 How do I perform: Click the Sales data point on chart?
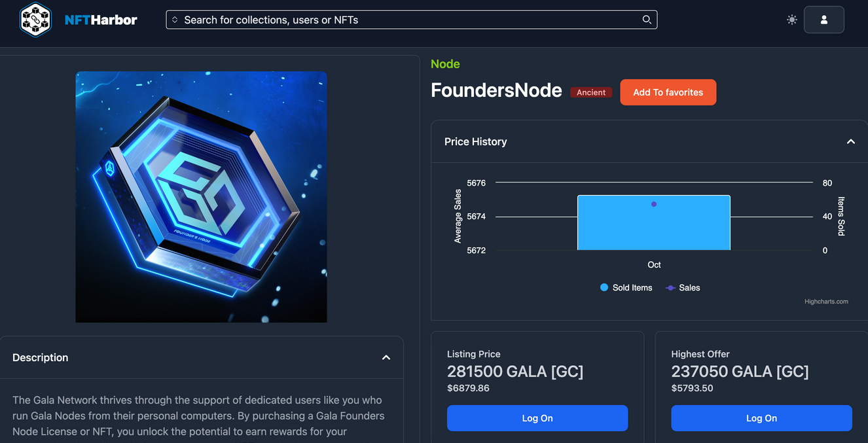[x=653, y=204]
